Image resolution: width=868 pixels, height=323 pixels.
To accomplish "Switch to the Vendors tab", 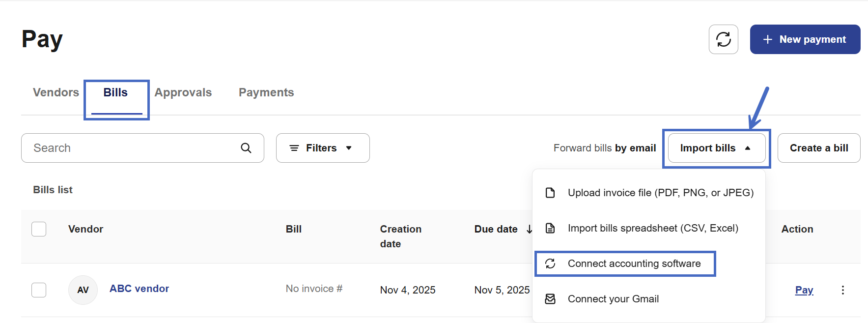I will pyautogui.click(x=56, y=92).
